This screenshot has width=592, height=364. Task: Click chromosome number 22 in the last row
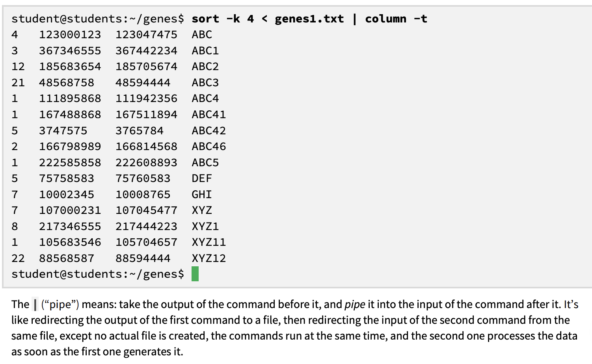[x=18, y=258]
